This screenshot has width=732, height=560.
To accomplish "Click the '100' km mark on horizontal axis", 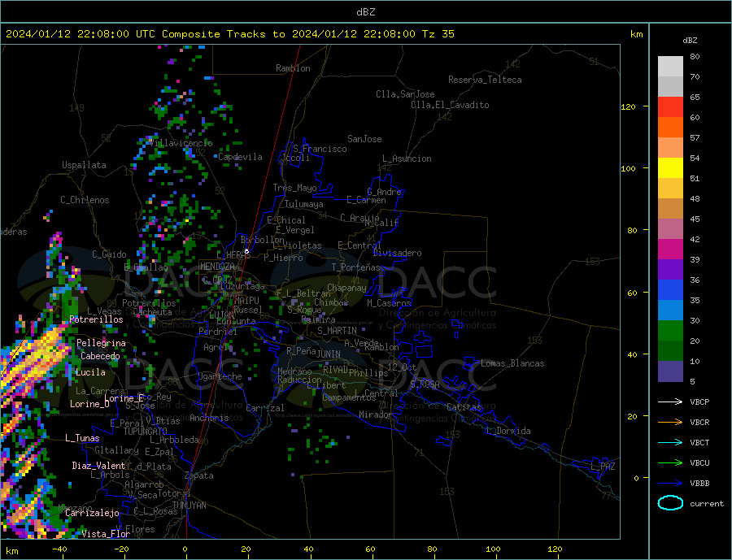I will coord(493,549).
